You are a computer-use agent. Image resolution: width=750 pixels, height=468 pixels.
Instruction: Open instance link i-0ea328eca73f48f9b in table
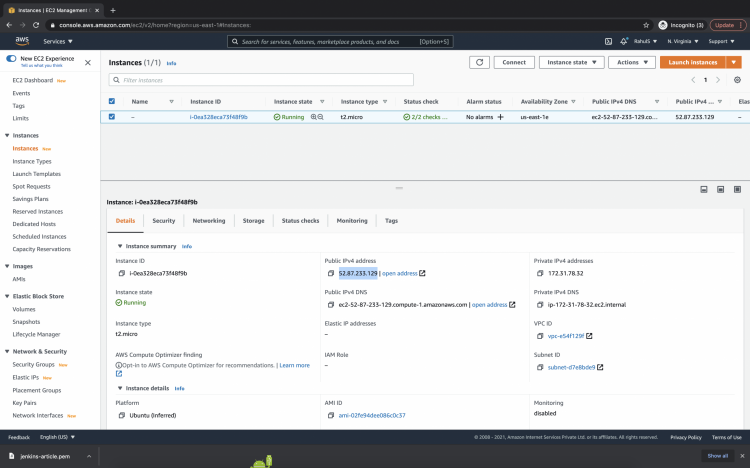tap(219, 117)
